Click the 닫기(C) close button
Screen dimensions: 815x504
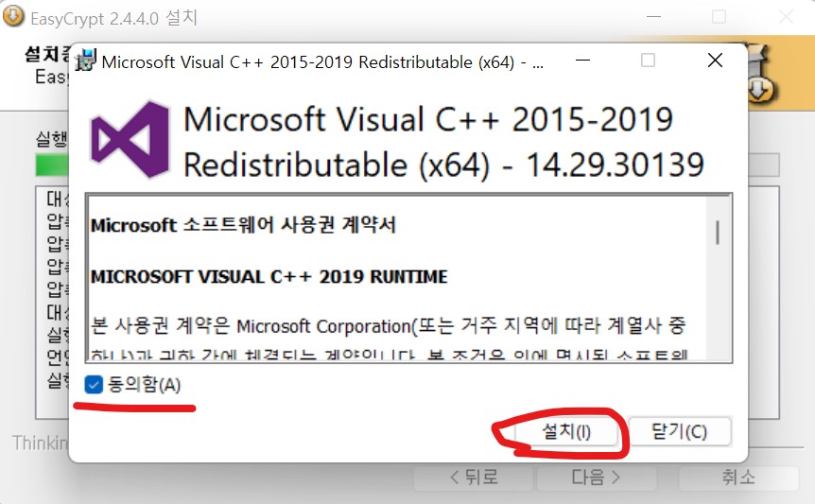coord(680,432)
